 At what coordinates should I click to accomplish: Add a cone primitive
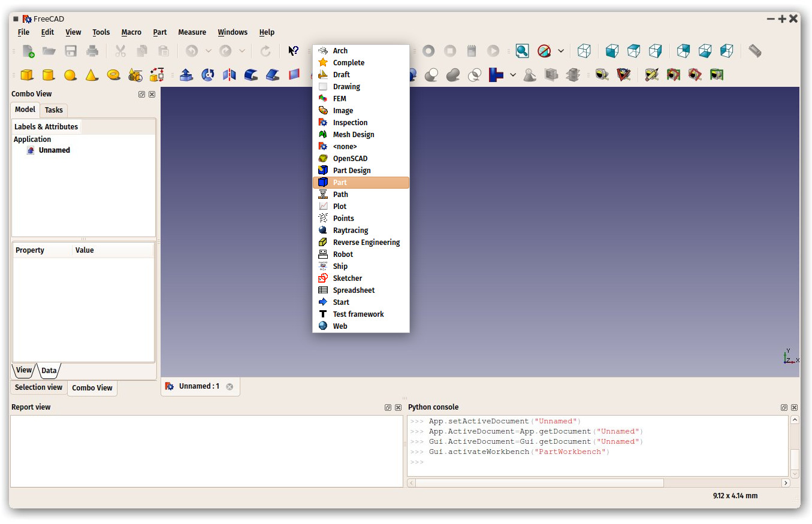(92, 75)
